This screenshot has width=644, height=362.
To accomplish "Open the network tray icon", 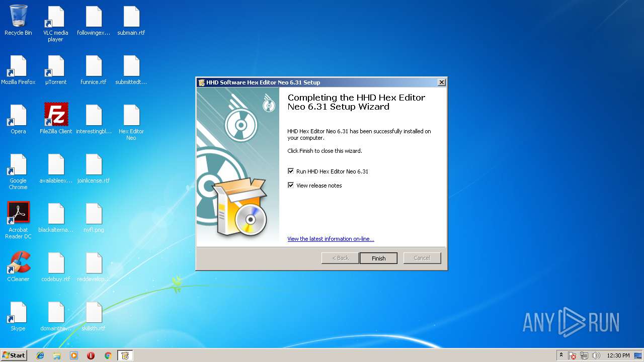I will [584, 355].
